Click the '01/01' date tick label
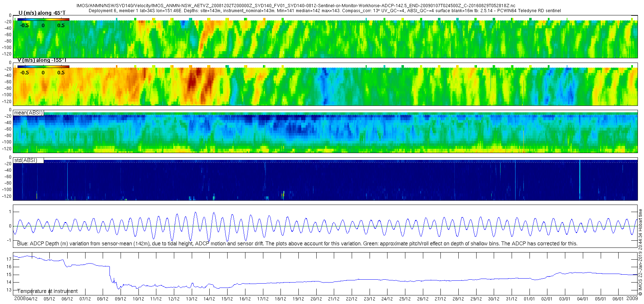This screenshot has height=304, width=644. pos(530,299)
